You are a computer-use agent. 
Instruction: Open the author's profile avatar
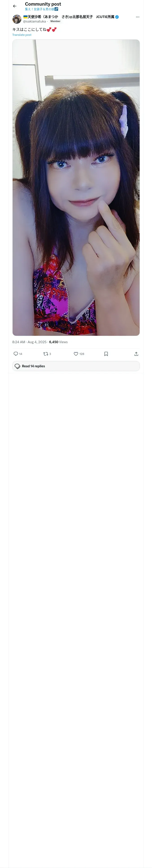point(17,19)
